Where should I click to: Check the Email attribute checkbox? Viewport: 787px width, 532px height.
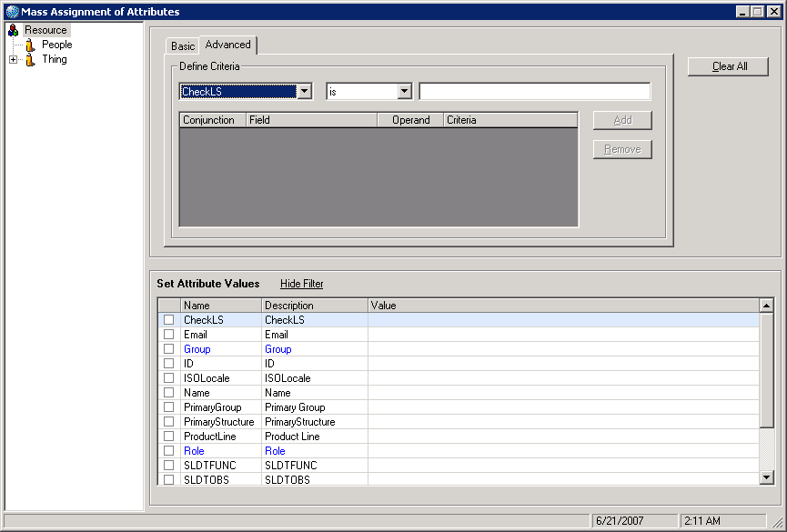(x=168, y=335)
